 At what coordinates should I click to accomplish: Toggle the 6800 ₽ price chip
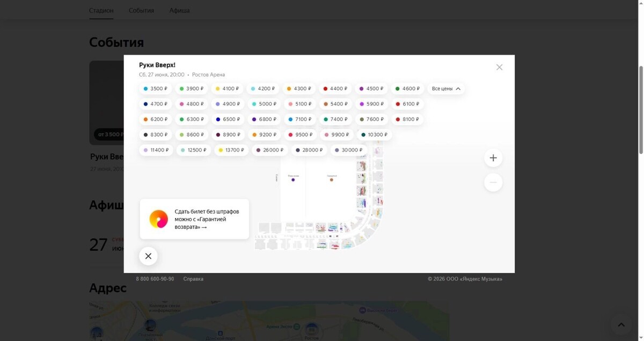(x=264, y=119)
